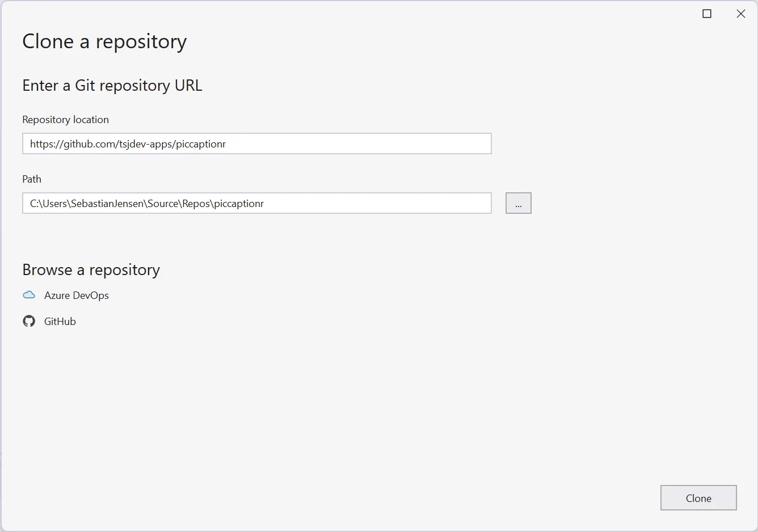
Task: Maximize the Clone a repository dialog
Action: tap(707, 14)
